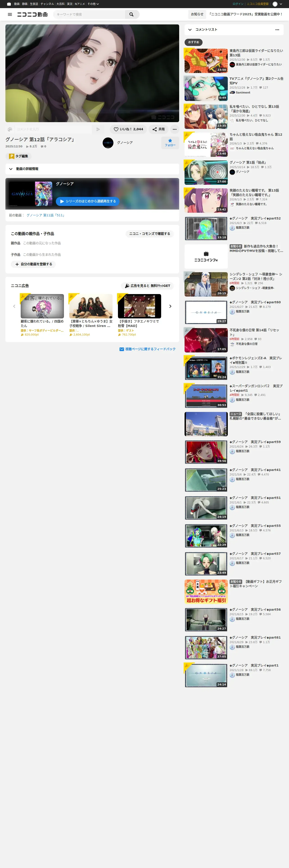The height and width of the screenshot is (868, 289).
Task: Click the お知らせ button
Action: 197,14
